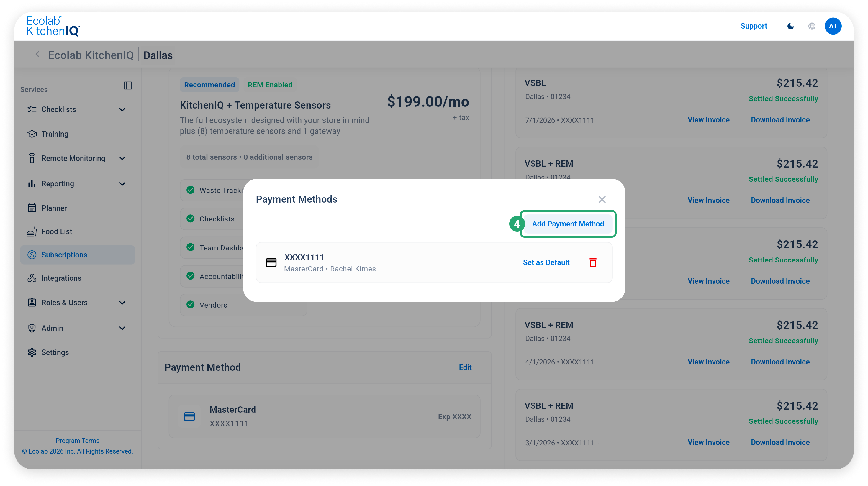Open the language globe icon
The height and width of the screenshot is (486, 868).
click(x=812, y=26)
